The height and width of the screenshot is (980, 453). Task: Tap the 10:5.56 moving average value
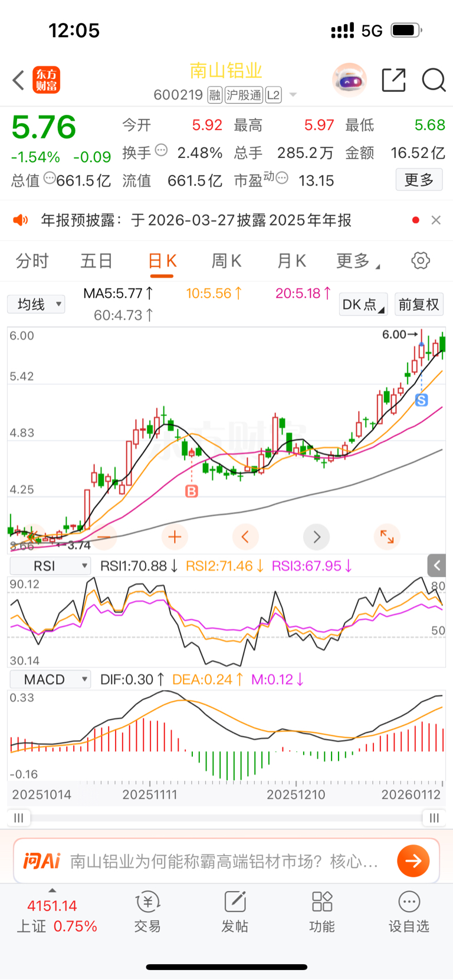(x=214, y=293)
